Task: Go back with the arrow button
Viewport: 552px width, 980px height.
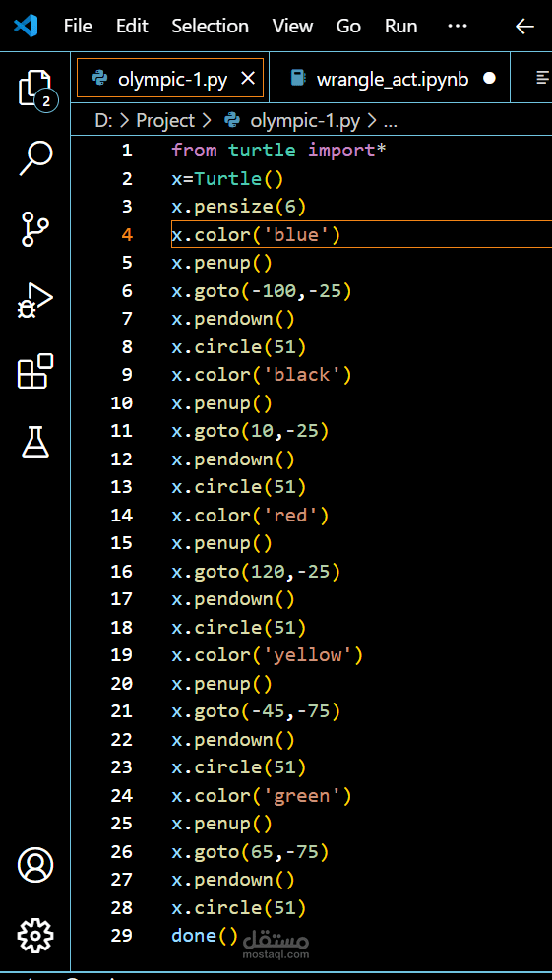Action: tap(523, 26)
